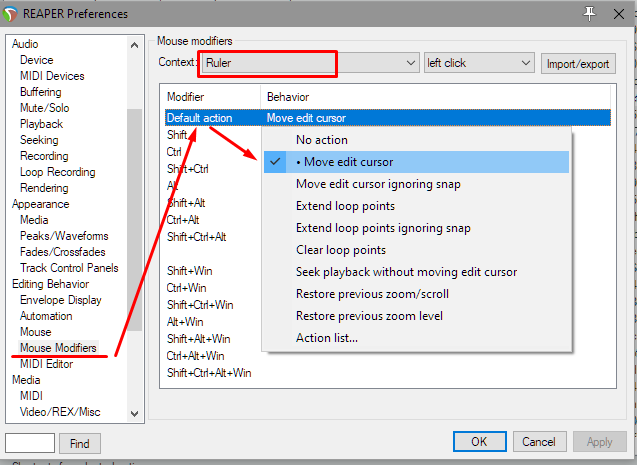Open the Mouse Modifiers page
Viewport: 637px width, 465px height.
pos(58,348)
